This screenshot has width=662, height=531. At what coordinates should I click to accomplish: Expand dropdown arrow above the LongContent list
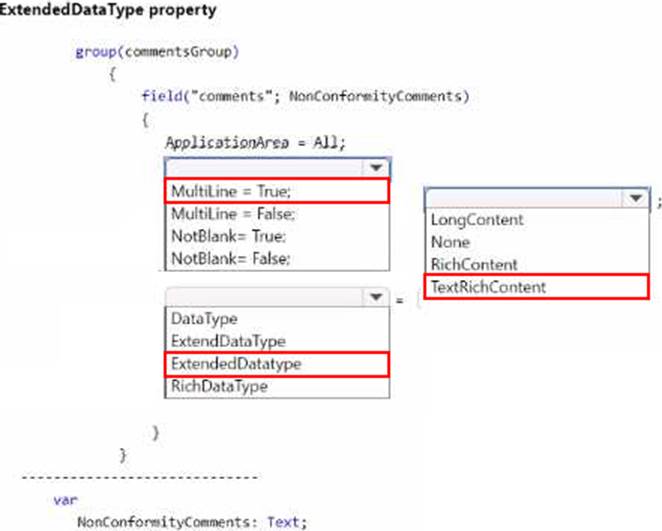637,198
